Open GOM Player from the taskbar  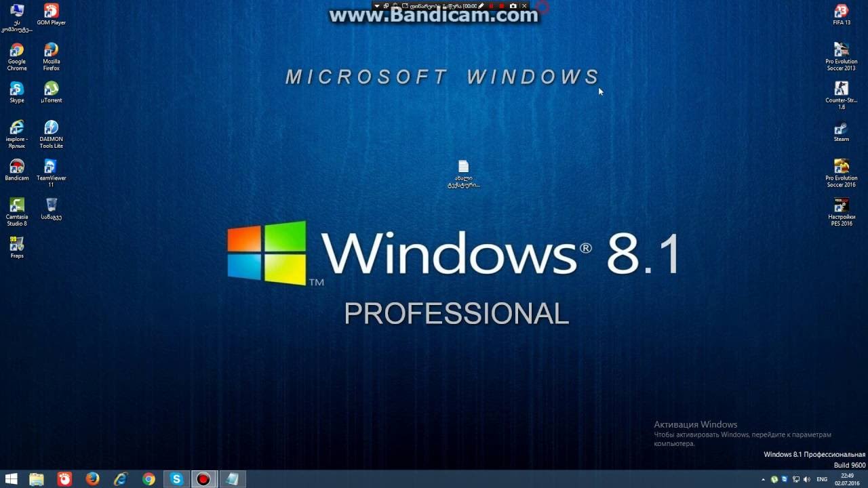click(64, 479)
